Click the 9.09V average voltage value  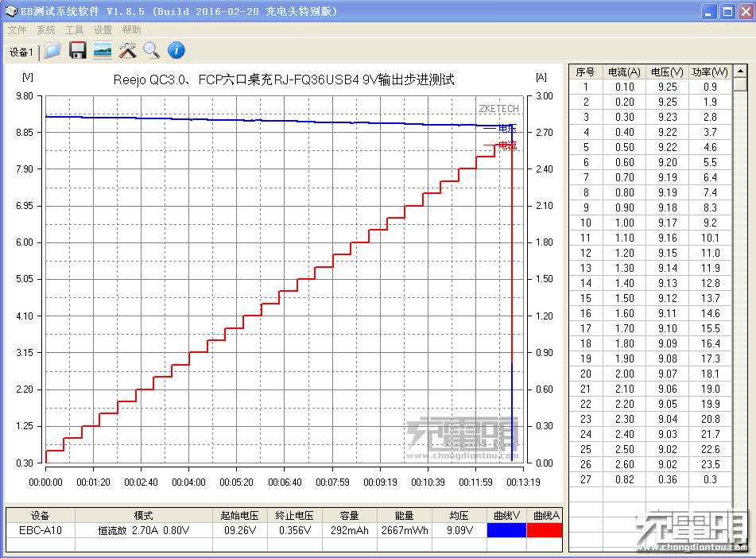point(459,530)
